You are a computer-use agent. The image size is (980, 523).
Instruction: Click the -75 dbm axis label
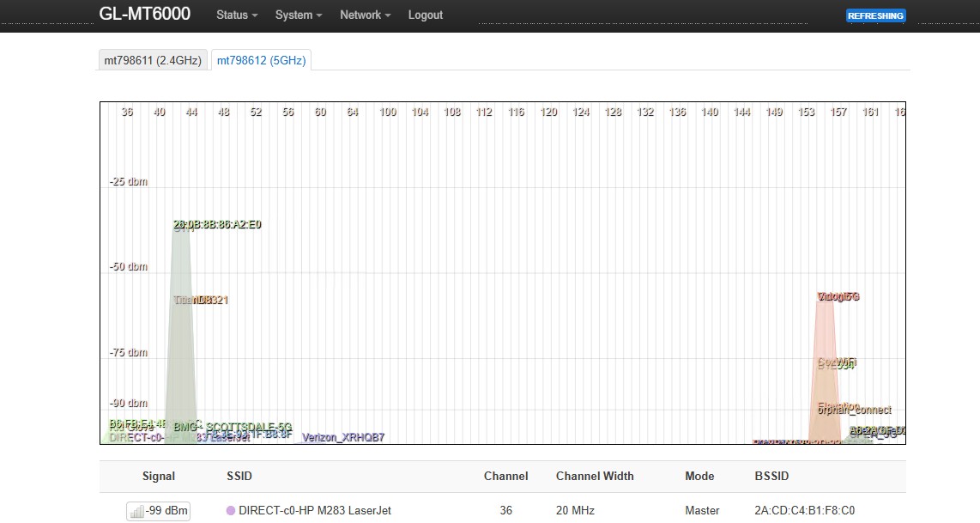click(128, 352)
